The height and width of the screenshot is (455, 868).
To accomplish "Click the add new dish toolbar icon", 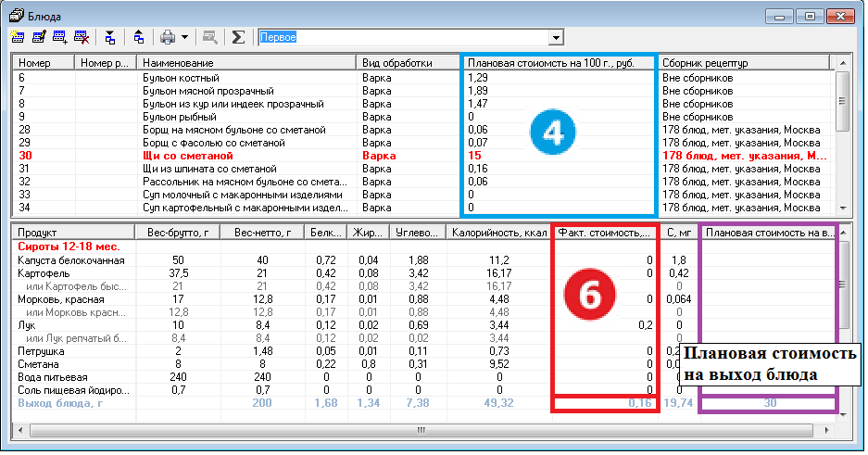I will pyautogui.click(x=18, y=37).
